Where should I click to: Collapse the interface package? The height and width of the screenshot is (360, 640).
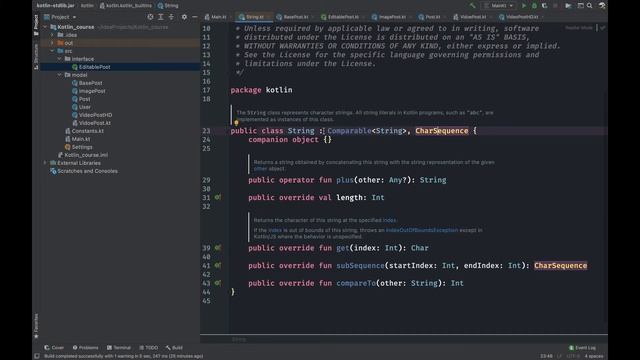(x=60, y=59)
